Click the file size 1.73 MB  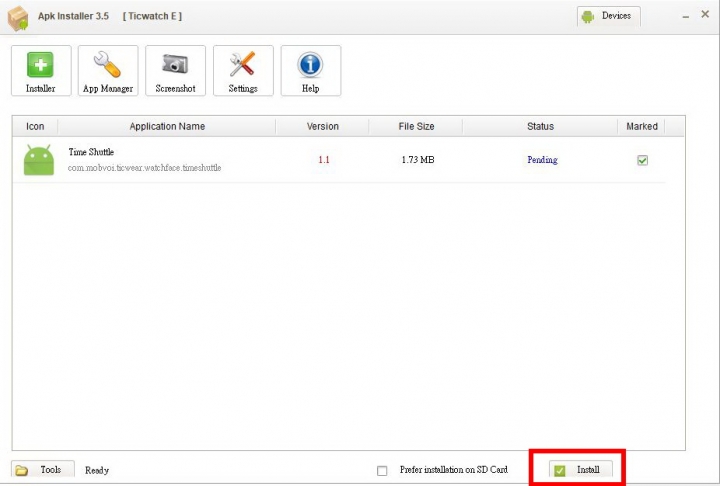[418, 160]
